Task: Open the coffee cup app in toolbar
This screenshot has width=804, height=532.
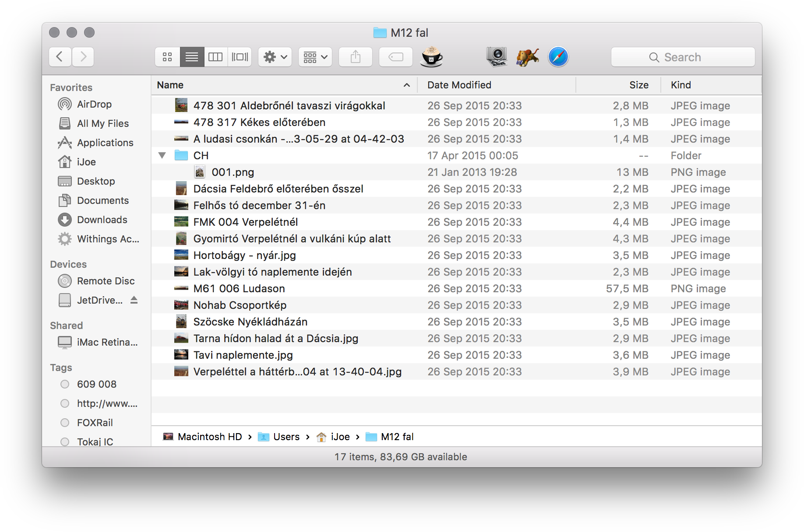Action: tap(431, 57)
